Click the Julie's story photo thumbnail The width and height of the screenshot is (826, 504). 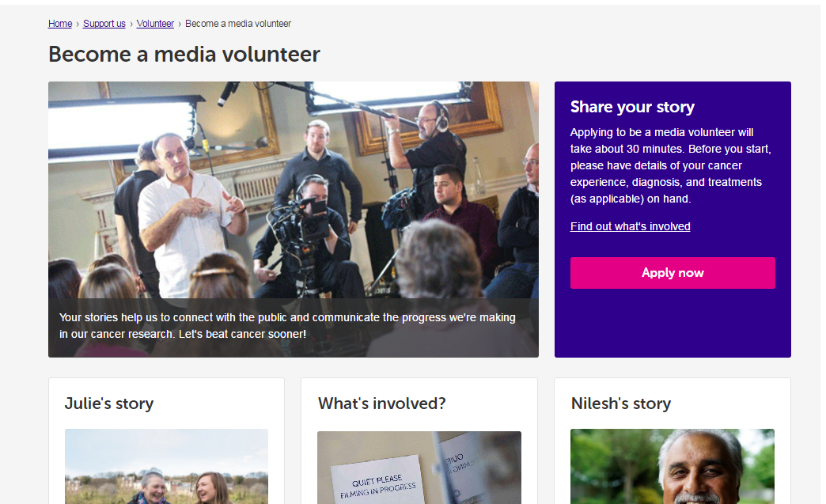[166, 467]
